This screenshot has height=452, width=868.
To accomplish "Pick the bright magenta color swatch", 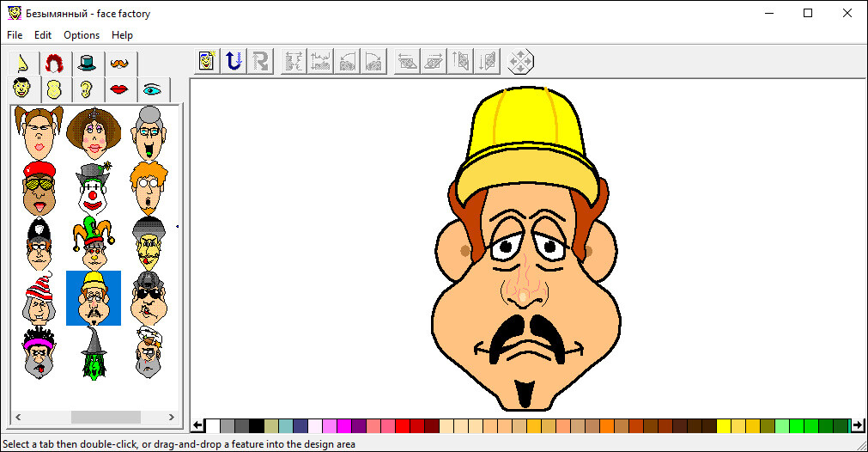I will (343, 426).
